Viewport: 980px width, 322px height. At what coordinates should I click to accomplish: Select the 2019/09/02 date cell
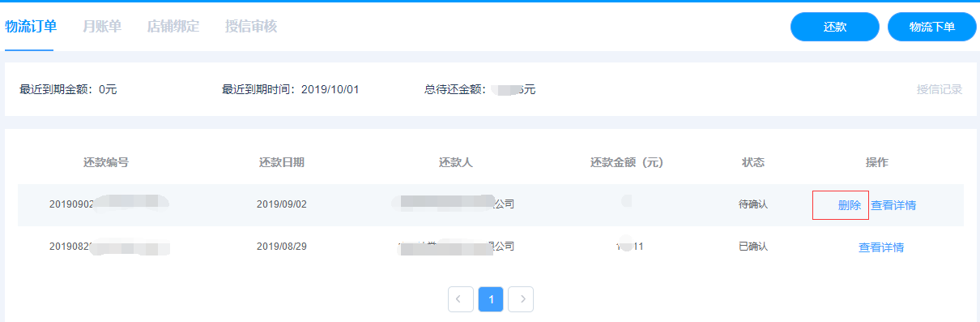coord(282,204)
